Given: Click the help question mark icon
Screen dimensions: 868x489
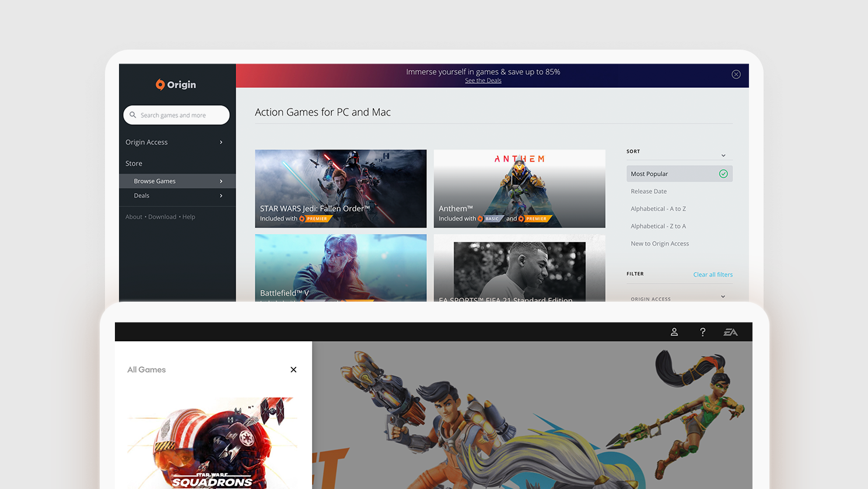Looking at the screenshot, I should point(702,332).
